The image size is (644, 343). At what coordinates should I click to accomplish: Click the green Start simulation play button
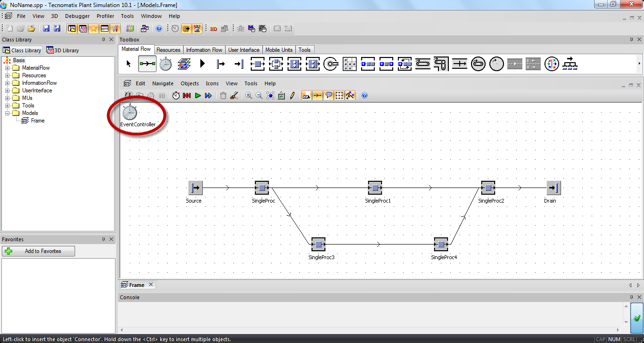(198, 96)
